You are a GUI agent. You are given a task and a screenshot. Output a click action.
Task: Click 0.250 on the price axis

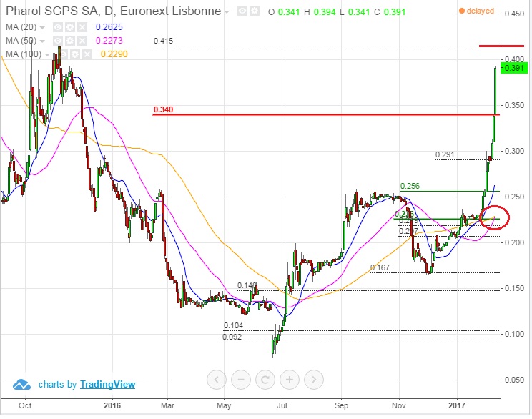pos(514,197)
